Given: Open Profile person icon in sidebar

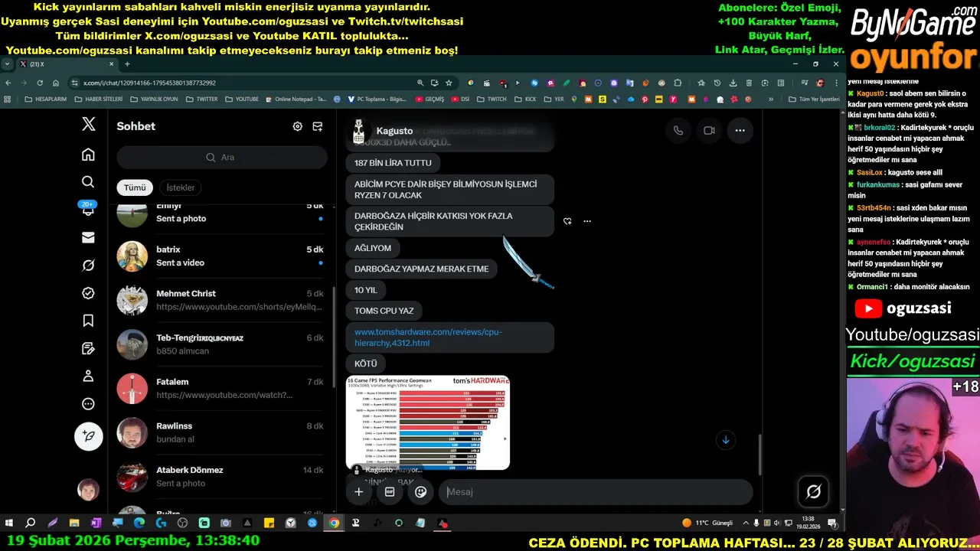Looking at the screenshot, I should click(x=88, y=376).
